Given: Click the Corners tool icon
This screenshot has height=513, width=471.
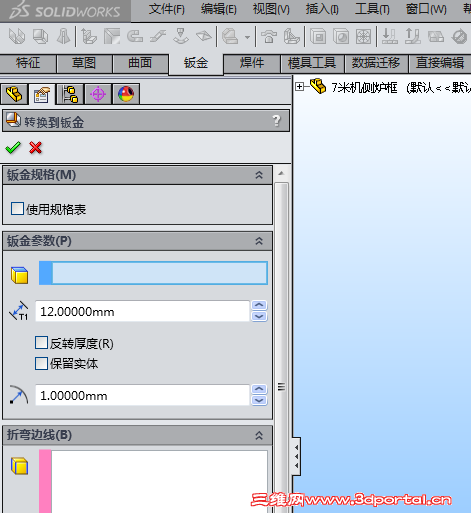Looking at the screenshot, I should [x=231, y=36].
